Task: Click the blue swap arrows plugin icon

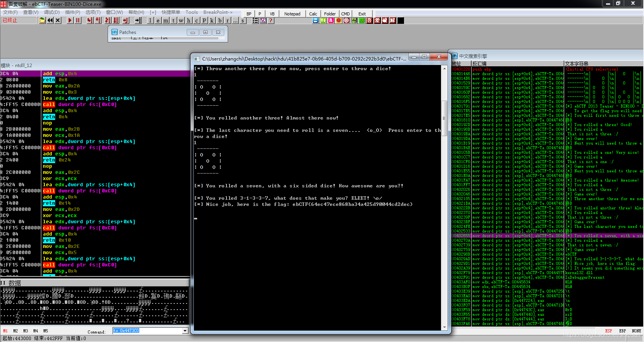Action: click(316, 20)
